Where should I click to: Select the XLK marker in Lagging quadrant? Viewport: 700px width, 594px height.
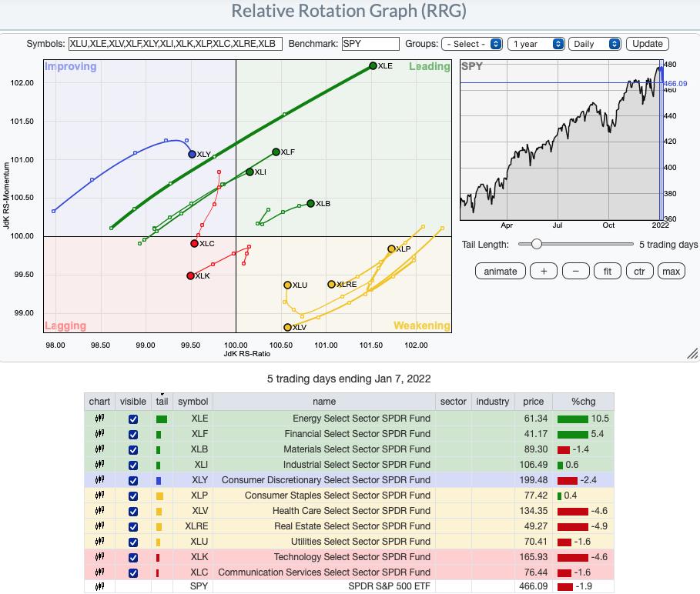pyautogui.click(x=190, y=275)
